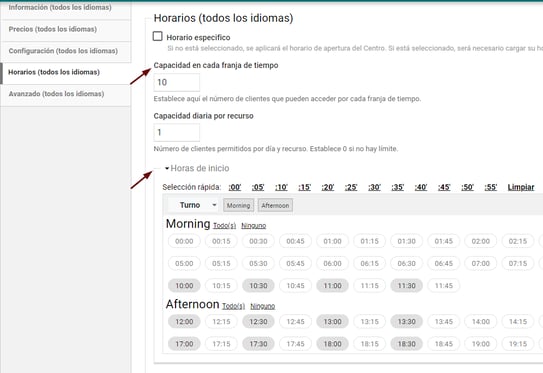Click the Morning shift button
The height and width of the screenshot is (373, 543).
point(238,205)
